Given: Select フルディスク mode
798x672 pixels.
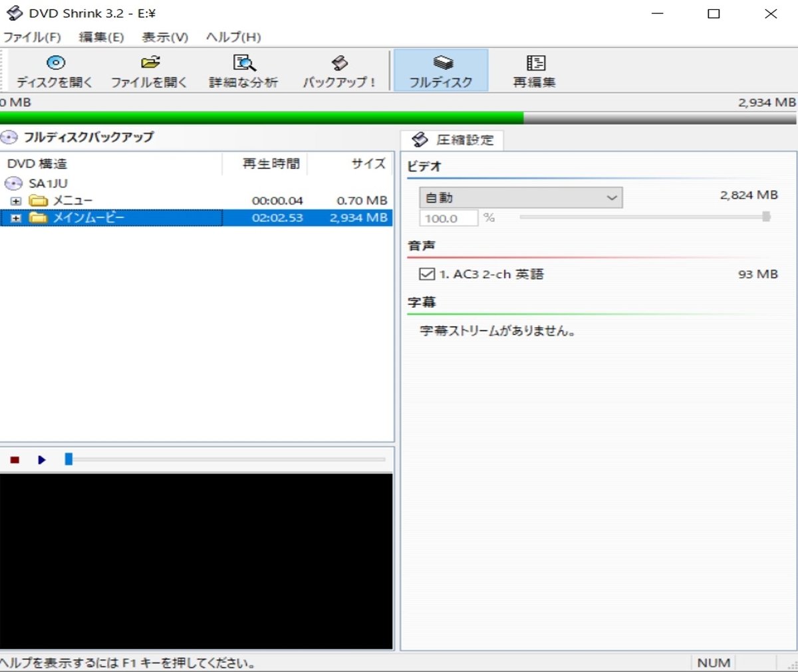Looking at the screenshot, I should coord(441,70).
